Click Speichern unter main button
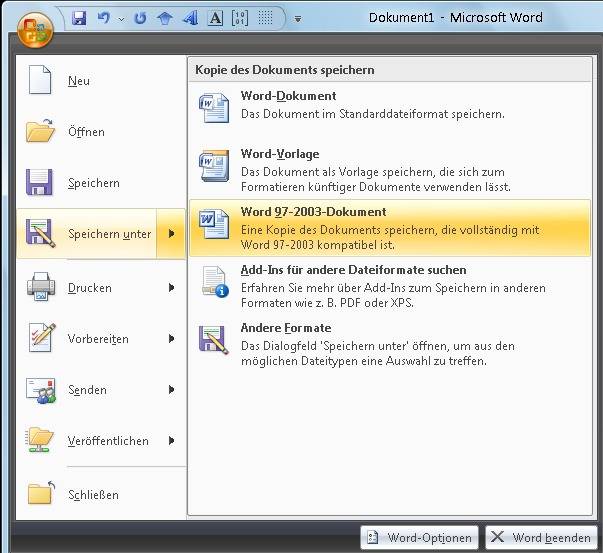 (87, 234)
